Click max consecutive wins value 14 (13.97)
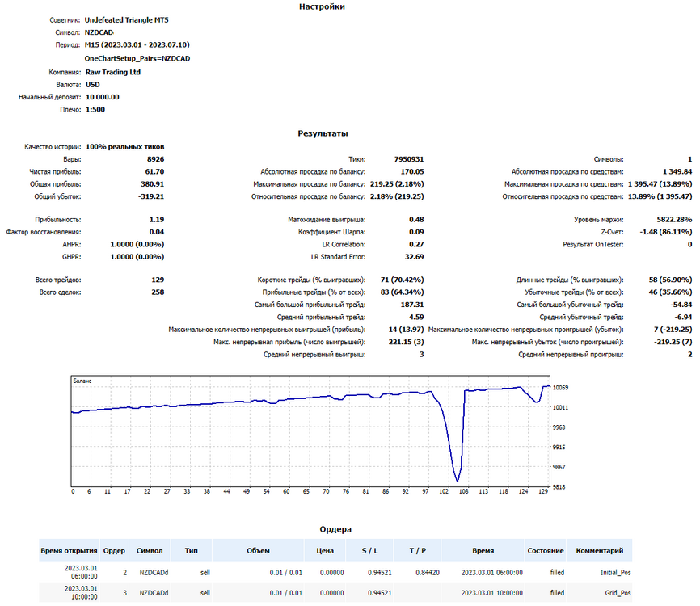Viewport: 700px width, 606px height. (407, 330)
